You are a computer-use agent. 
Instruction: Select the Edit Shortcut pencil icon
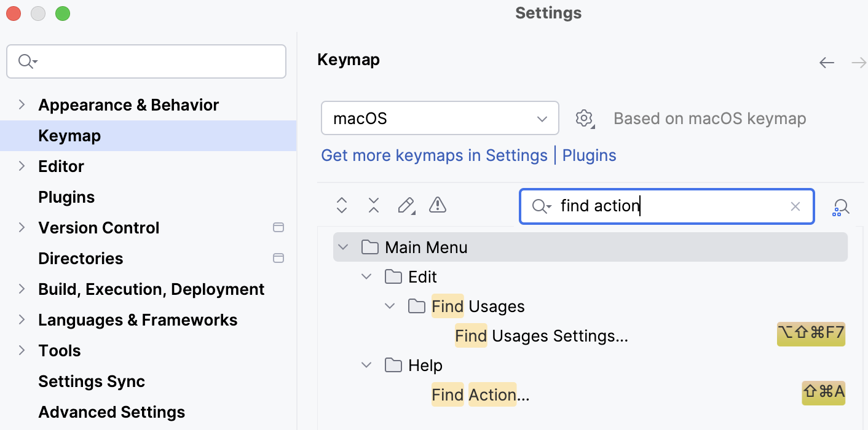pyautogui.click(x=406, y=206)
